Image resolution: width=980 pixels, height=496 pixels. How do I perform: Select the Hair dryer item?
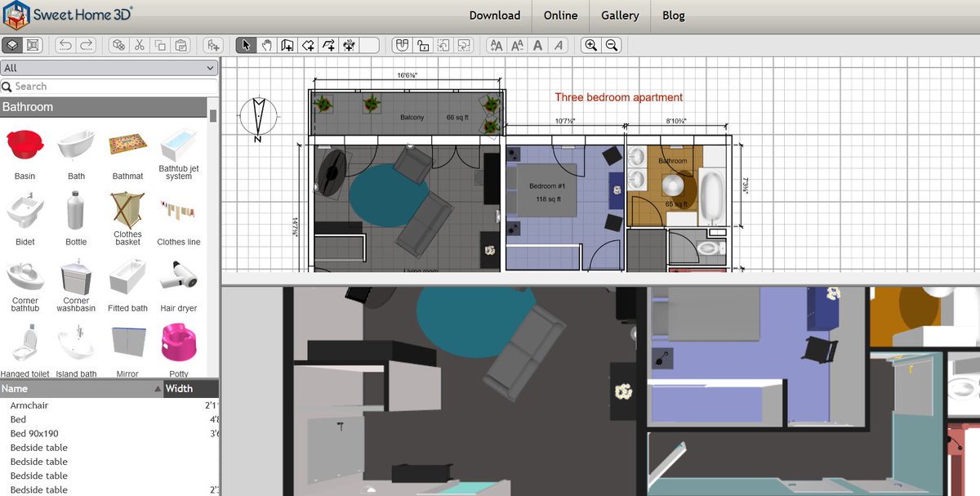[x=179, y=284]
